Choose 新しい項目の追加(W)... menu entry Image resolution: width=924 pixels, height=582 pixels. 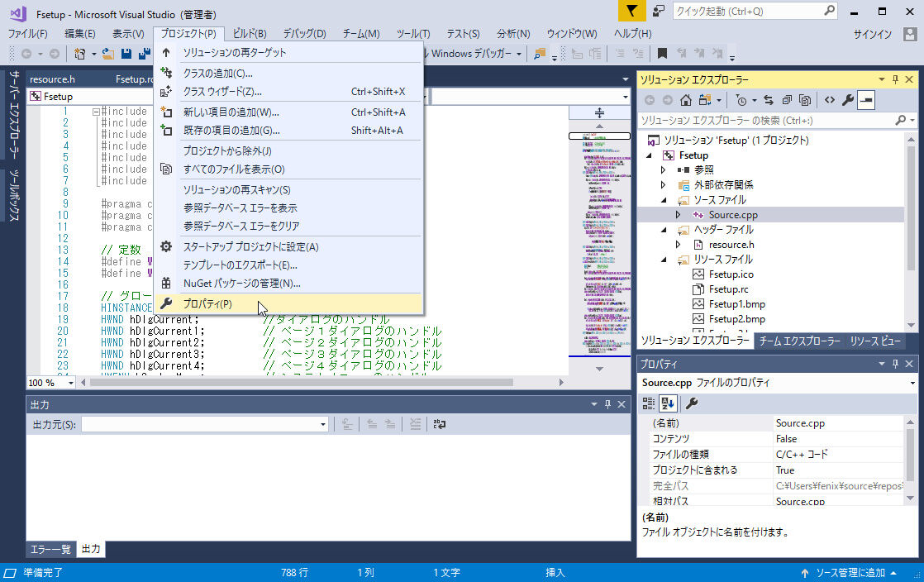[x=288, y=112]
